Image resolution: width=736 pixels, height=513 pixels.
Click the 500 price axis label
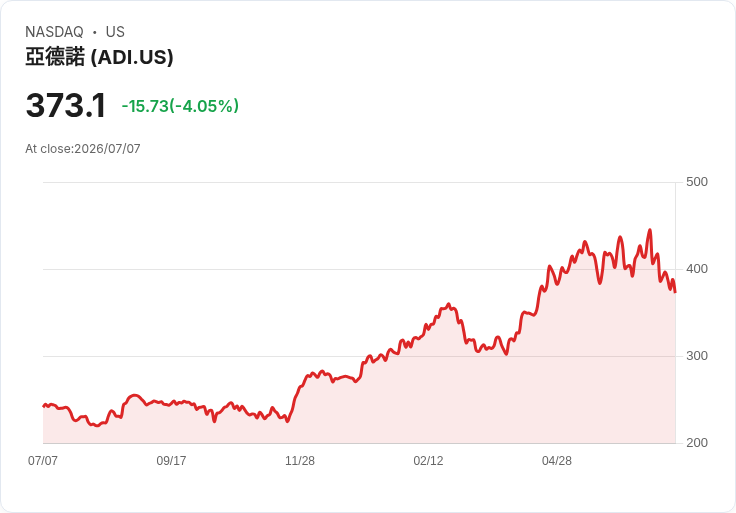pyautogui.click(x=697, y=182)
